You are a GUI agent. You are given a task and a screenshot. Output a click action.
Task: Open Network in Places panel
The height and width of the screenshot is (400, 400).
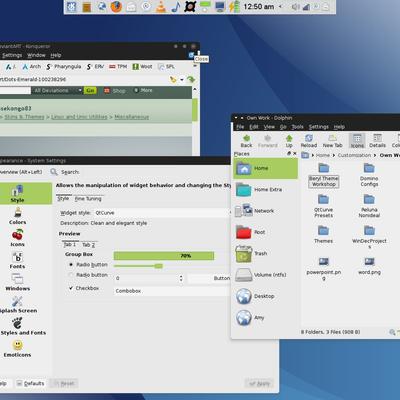click(265, 211)
